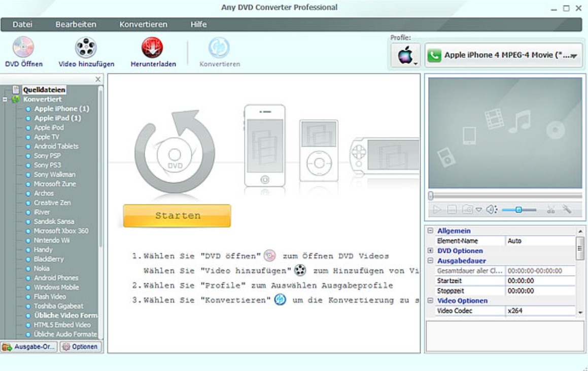Click the play button in the preview player

[437, 209]
